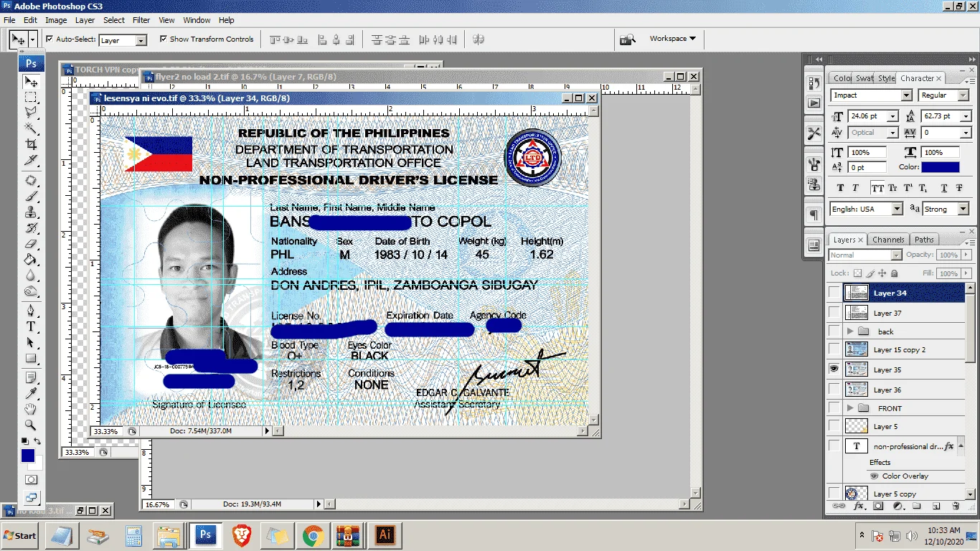Switch to the Channels tab
Viewport: 980px width, 551px height.
click(888, 240)
